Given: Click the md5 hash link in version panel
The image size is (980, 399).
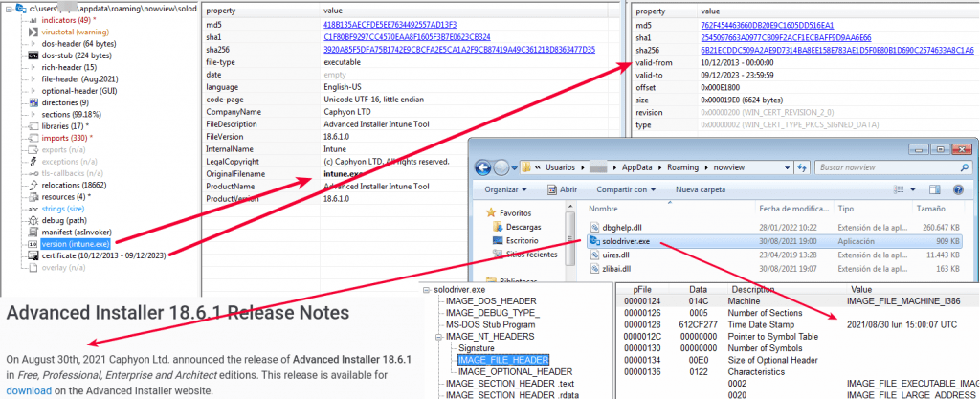Looking at the screenshot, I should coord(390,24).
